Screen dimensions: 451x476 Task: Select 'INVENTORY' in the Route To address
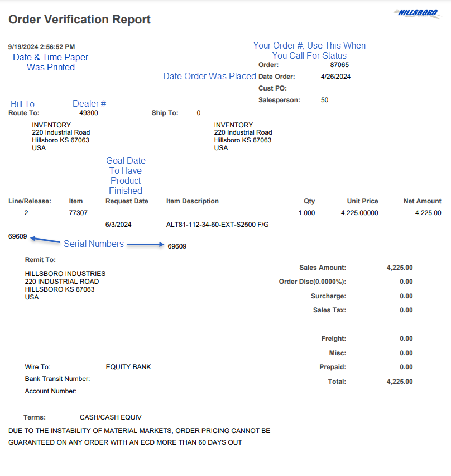(51, 125)
